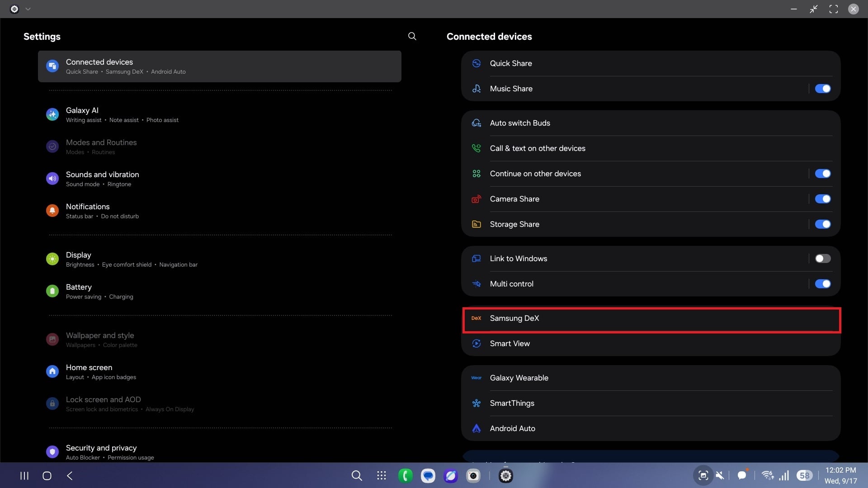
Task: Turn off the Storage Share toggle
Action: pos(822,224)
